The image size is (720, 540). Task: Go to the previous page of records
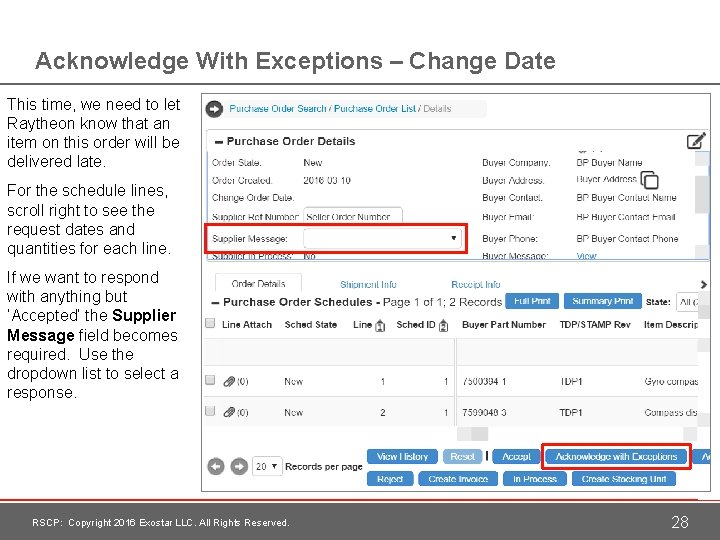[216, 467]
